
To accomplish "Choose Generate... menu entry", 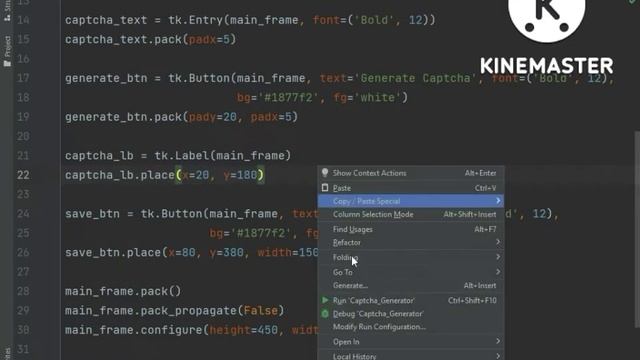I will 411,285.
